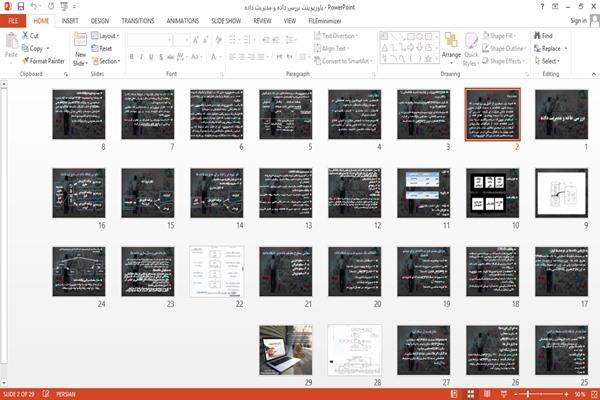The image size is (600, 400).
Task: Click the Find binoculars button
Action: click(x=543, y=36)
